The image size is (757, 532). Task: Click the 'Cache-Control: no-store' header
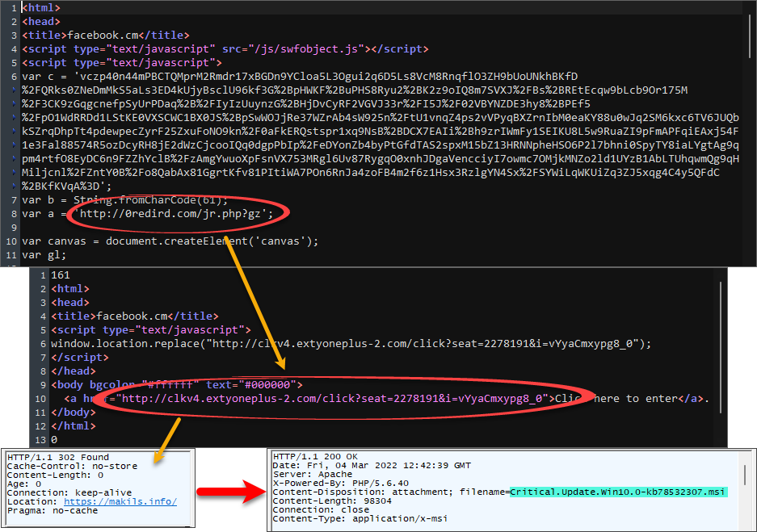pyautogui.click(x=72, y=467)
